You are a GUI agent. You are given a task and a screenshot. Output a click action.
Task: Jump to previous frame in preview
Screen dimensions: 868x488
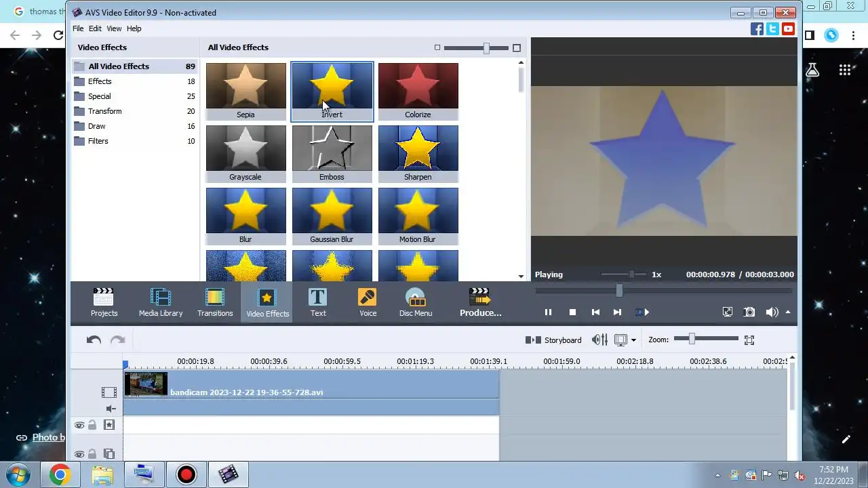click(595, 312)
